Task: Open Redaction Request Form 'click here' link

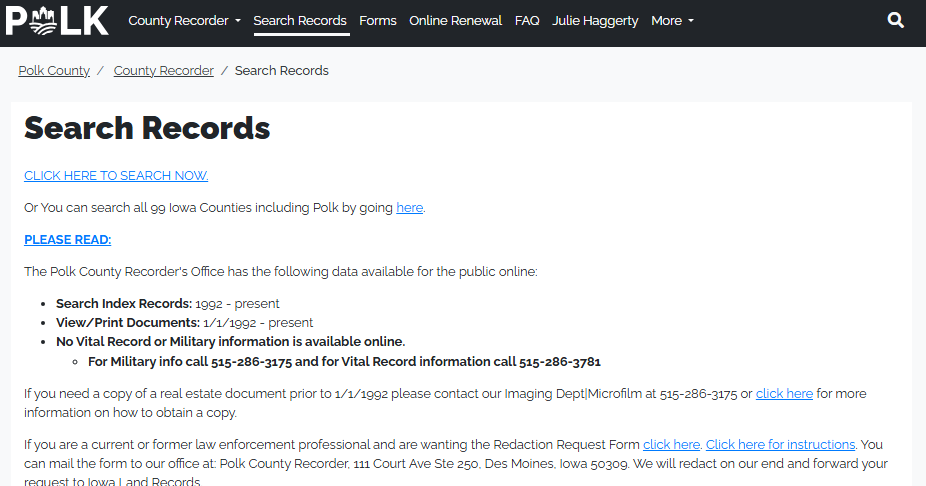Action: coord(671,445)
